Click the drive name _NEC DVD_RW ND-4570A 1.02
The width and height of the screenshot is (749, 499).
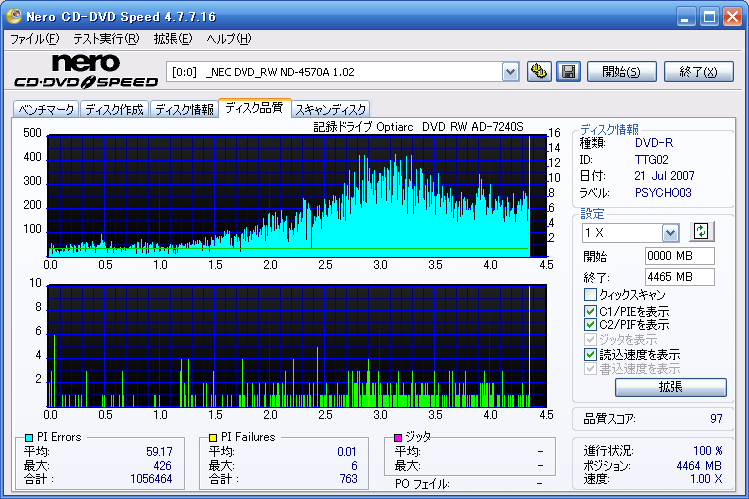point(280,72)
